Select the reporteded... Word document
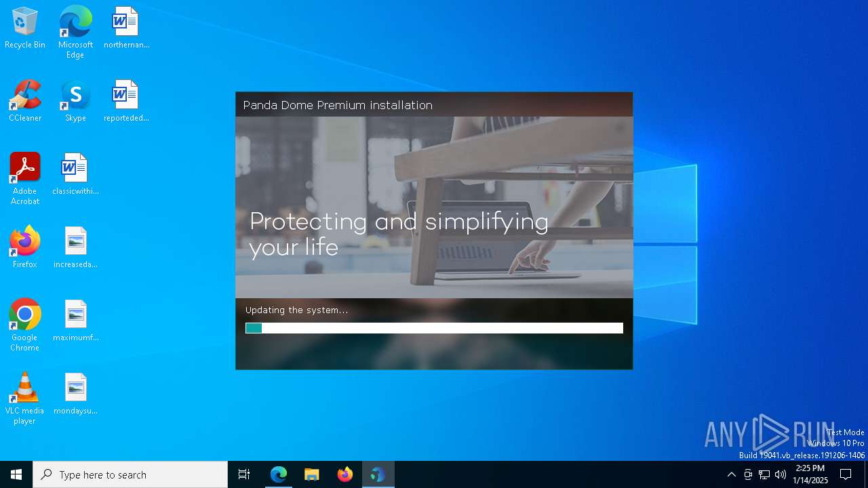This screenshot has width=868, height=488. pyautogui.click(x=126, y=101)
